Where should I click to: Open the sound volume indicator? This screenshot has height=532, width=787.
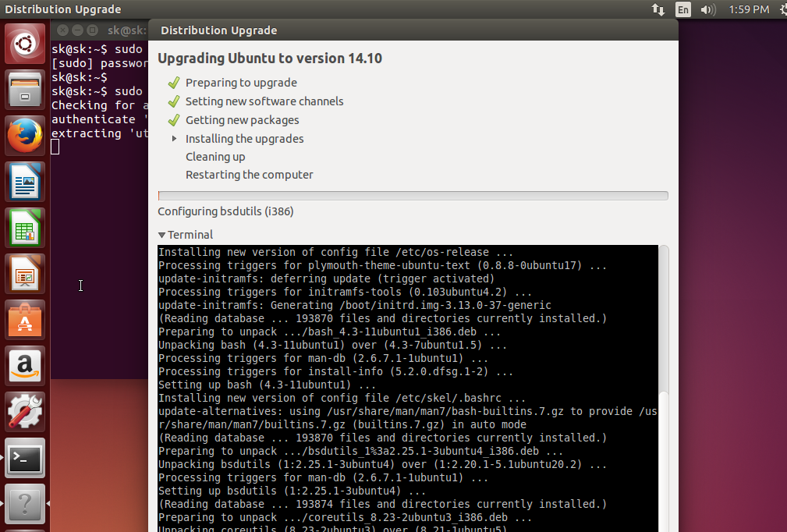(x=707, y=9)
